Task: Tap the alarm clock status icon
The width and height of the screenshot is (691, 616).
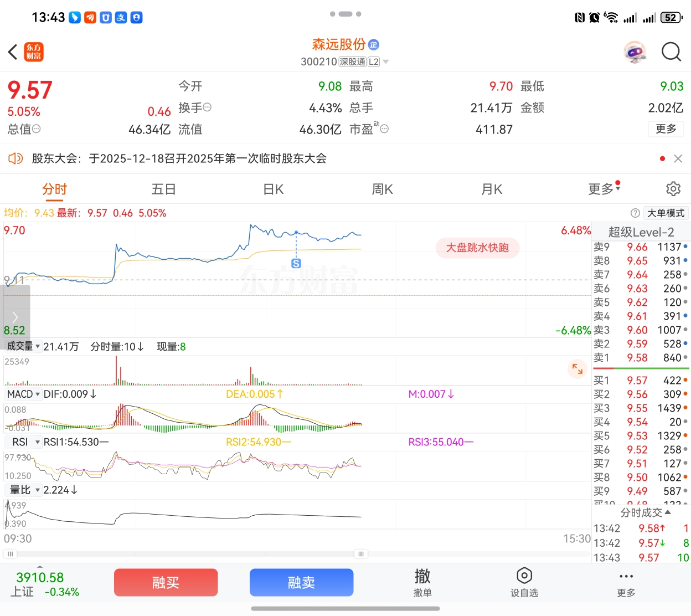Action: click(594, 18)
